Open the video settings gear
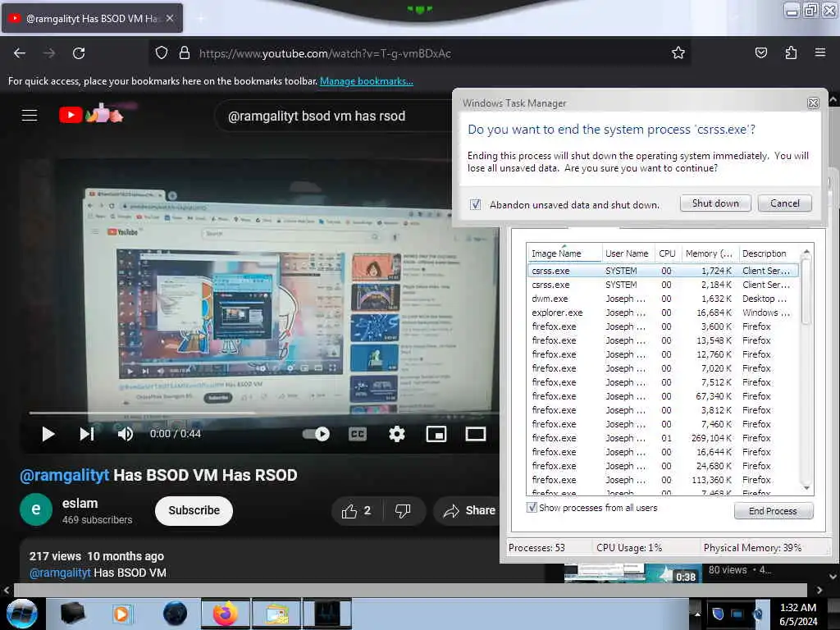Viewport: 840px width, 630px height. click(396, 434)
